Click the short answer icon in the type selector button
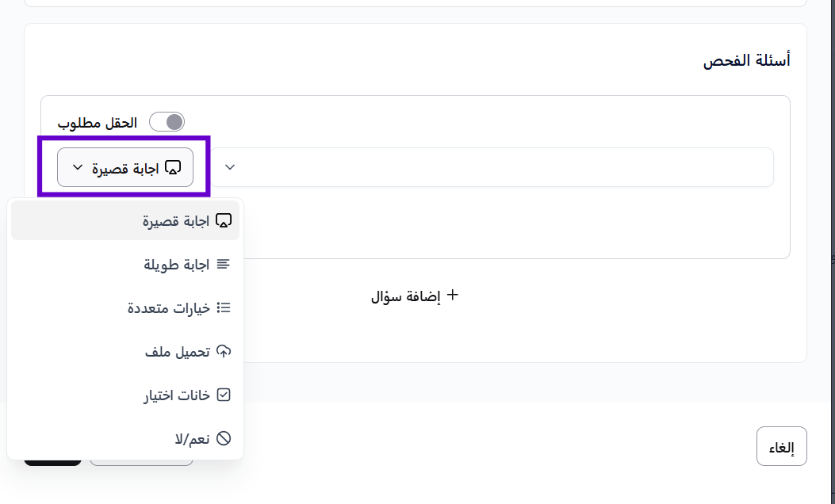Viewport: 835px width, 504px height. [x=173, y=168]
